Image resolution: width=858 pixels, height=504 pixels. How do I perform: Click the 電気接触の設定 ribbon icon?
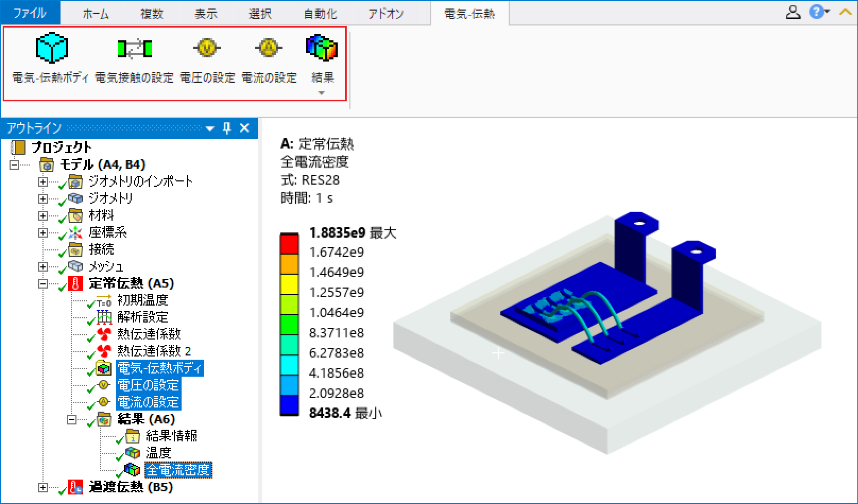pyautogui.click(x=134, y=48)
